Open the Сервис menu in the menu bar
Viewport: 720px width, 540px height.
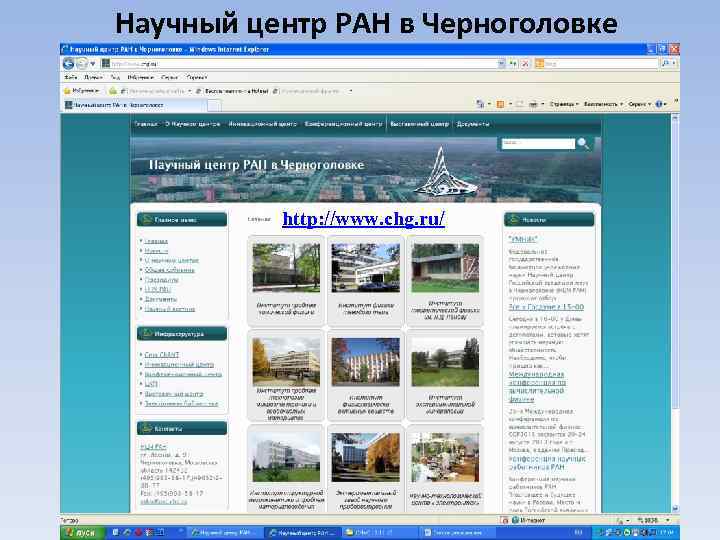tap(169, 77)
